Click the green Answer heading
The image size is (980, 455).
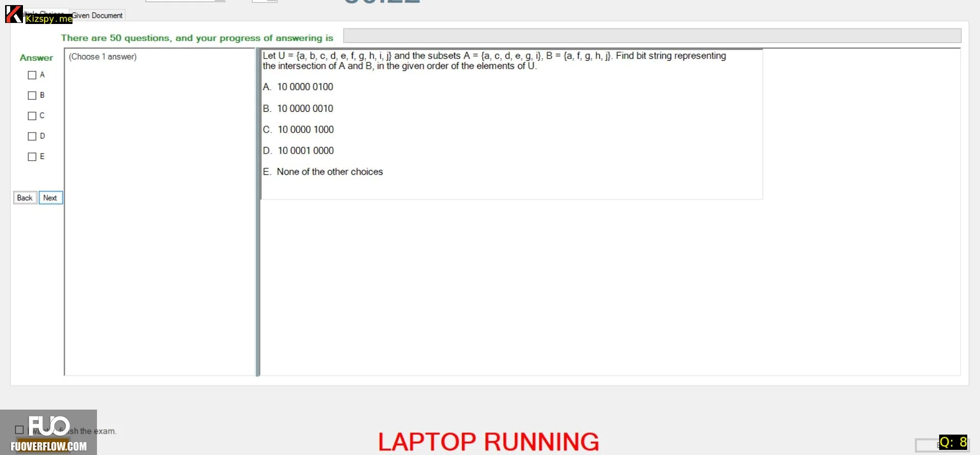[36, 58]
